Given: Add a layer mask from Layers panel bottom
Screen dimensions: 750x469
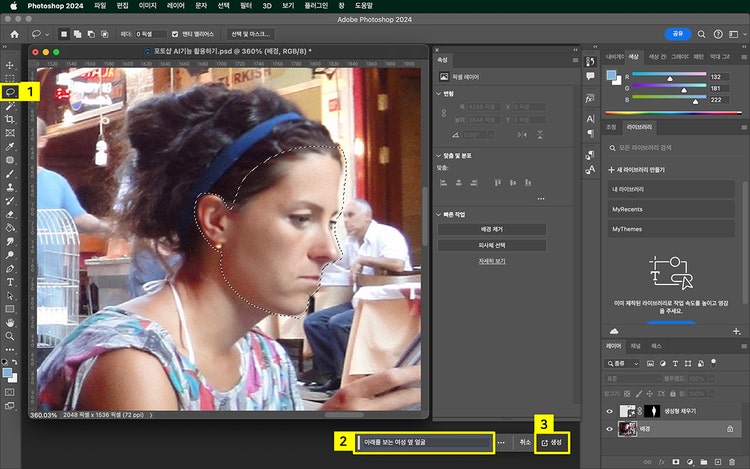Looking at the screenshot, I should tap(676, 462).
